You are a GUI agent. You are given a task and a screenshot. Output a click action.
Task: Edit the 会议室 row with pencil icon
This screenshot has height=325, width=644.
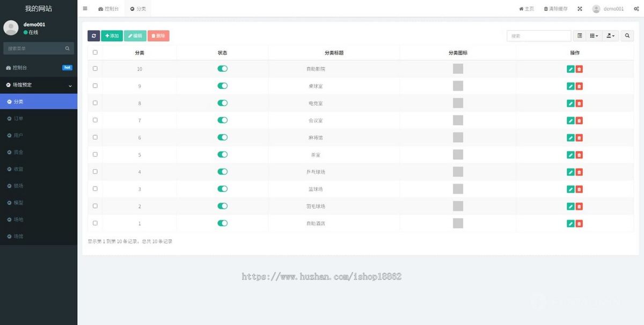click(x=570, y=121)
